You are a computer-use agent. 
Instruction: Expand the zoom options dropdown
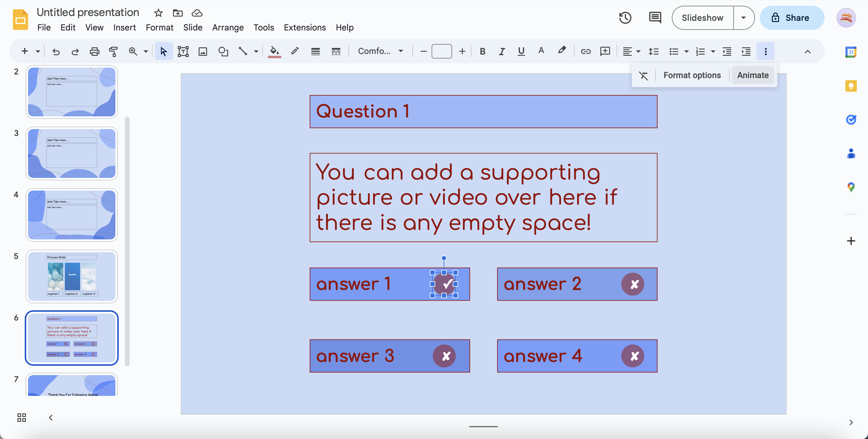(145, 51)
